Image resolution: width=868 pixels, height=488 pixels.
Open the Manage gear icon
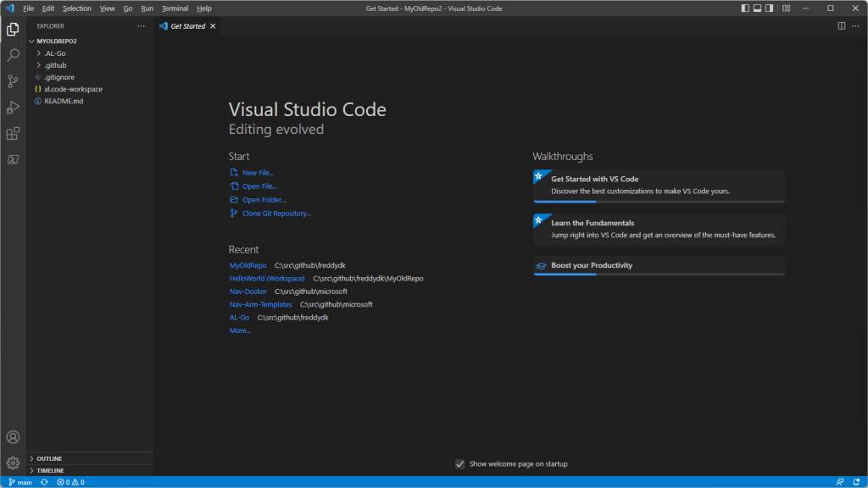click(x=13, y=463)
